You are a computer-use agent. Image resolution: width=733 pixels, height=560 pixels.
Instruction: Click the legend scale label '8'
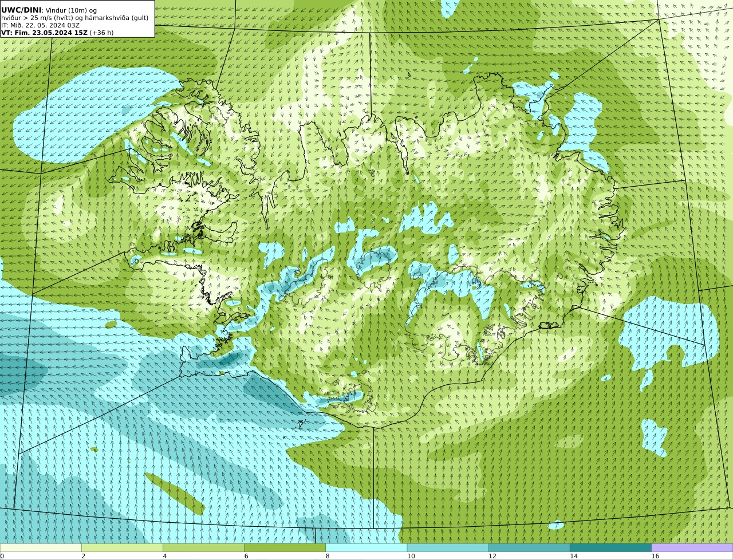click(328, 556)
